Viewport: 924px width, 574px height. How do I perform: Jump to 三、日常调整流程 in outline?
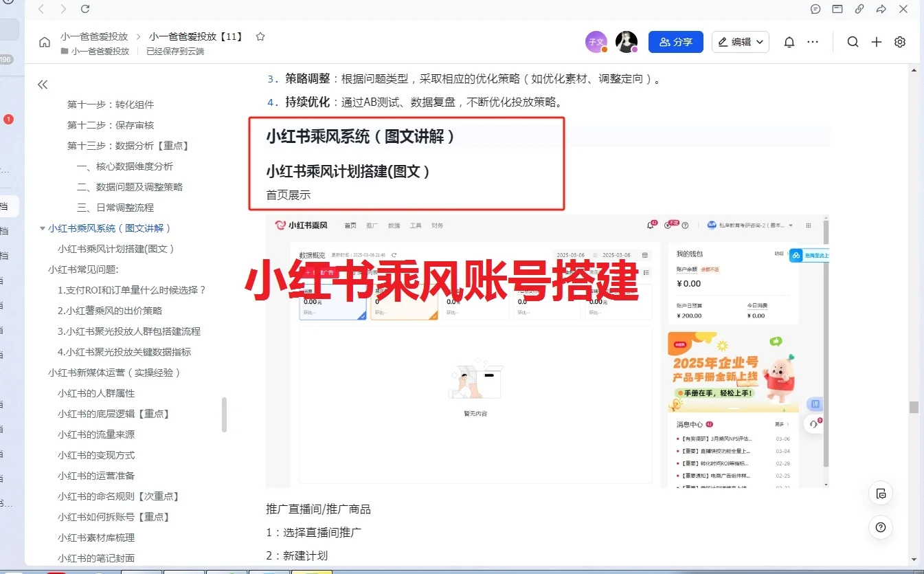click(115, 208)
